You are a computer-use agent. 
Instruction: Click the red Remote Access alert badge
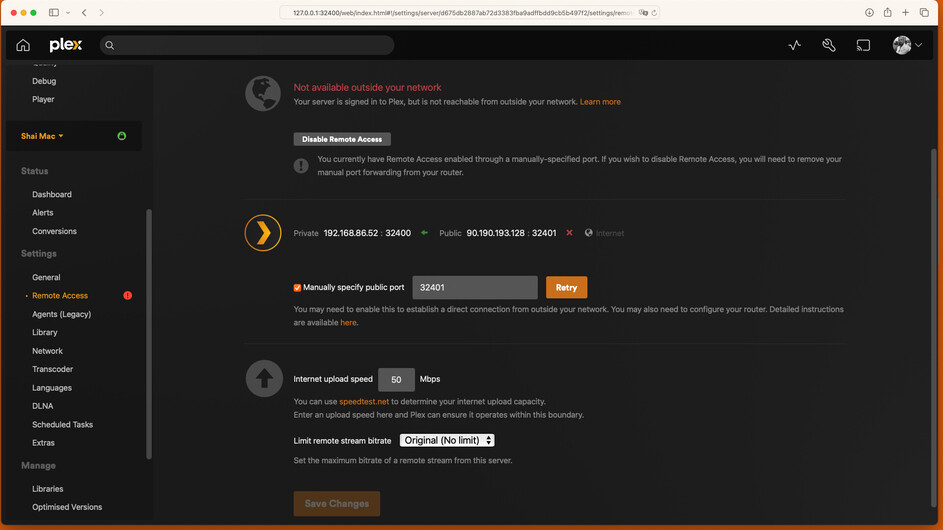[127, 295]
